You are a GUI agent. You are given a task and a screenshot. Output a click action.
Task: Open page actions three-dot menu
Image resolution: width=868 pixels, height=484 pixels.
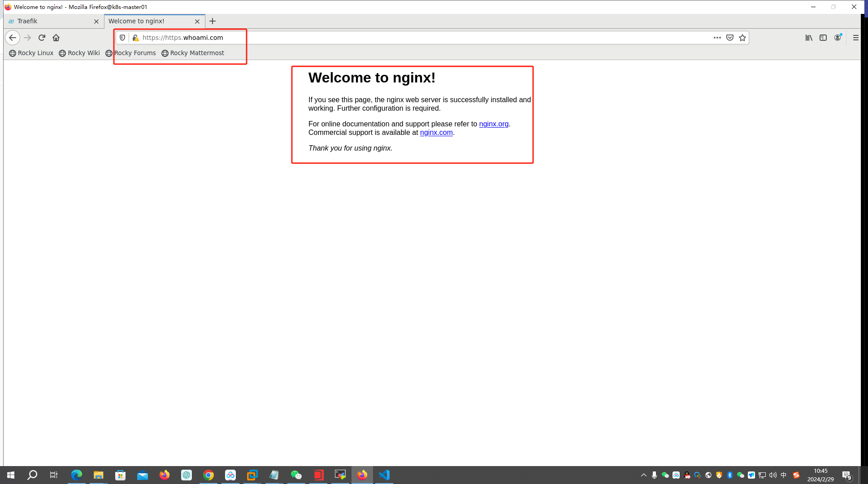(x=717, y=38)
